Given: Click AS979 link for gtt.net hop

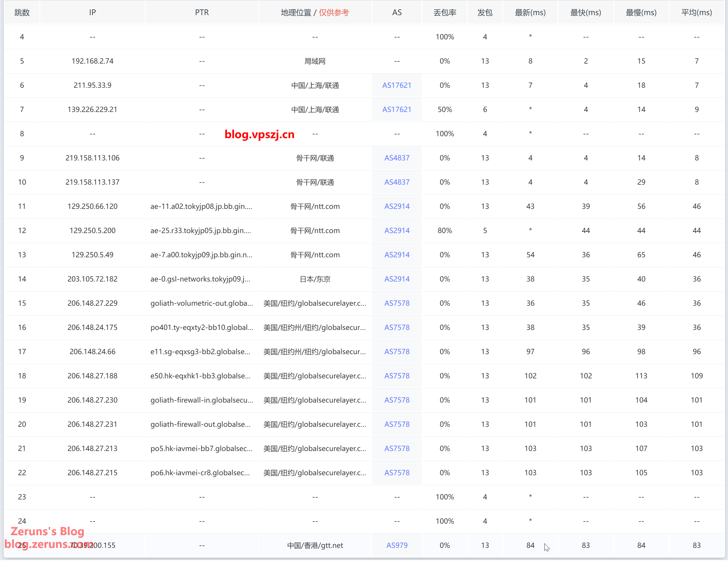Looking at the screenshot, I should coord(397,545).
